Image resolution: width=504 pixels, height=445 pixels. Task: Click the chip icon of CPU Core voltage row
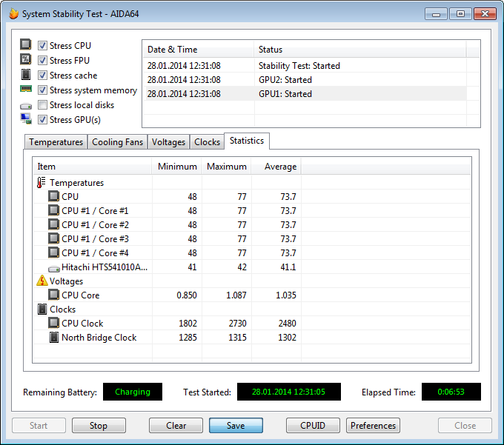pyautogui.click(x=53, y=295)
